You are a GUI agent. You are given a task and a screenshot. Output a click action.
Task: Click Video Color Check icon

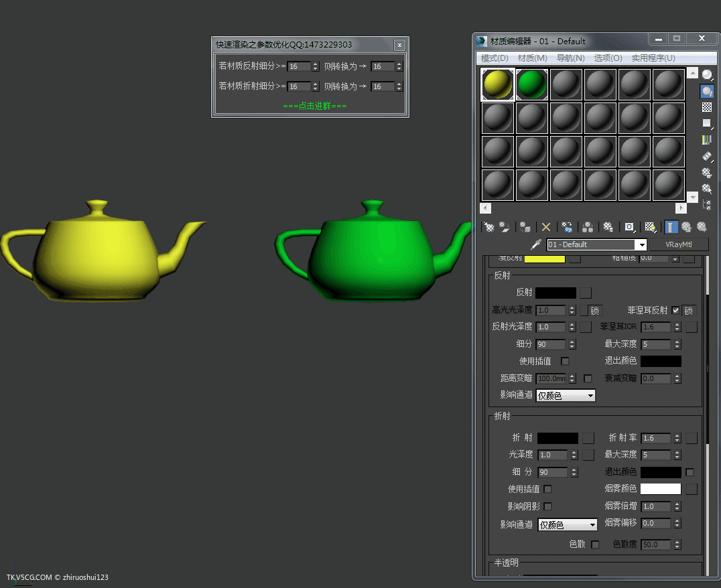706,140
